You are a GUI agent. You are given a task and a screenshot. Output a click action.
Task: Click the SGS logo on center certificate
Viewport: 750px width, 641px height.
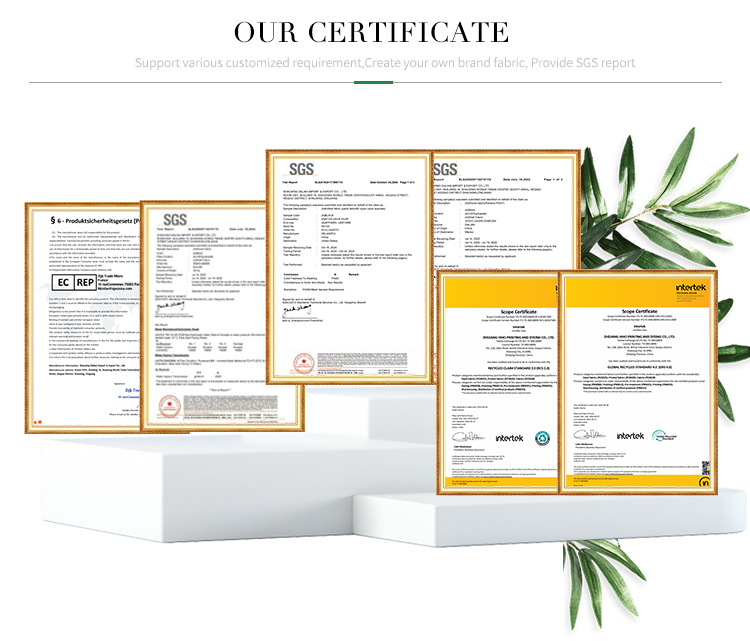[x=303, y=168]
